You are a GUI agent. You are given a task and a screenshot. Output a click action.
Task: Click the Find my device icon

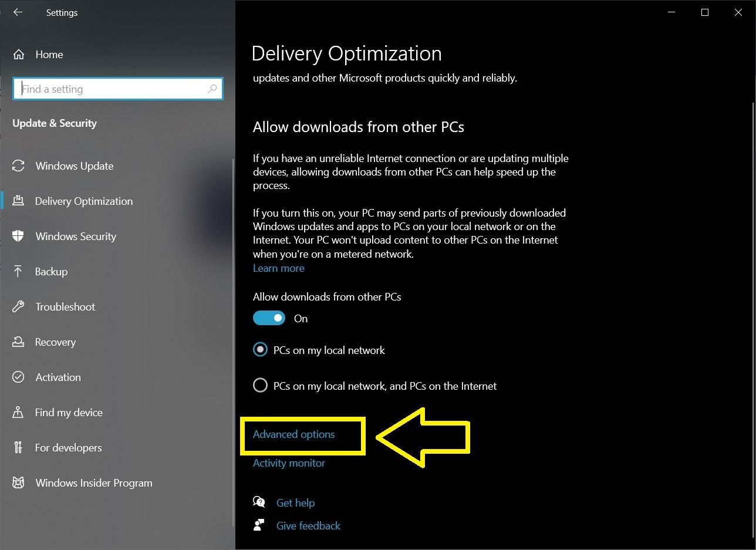[x=18, y=412]
